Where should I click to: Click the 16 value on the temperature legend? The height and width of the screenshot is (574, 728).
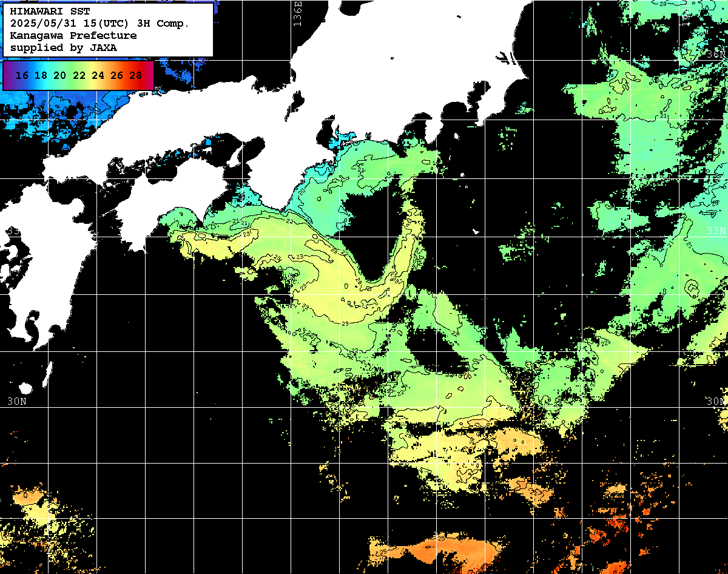(22, 75)
